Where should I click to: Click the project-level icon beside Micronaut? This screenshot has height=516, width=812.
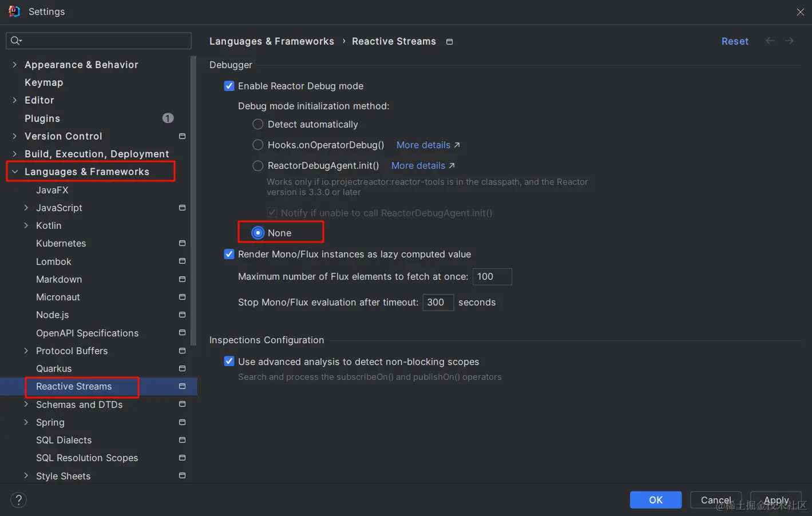[182, 297]
